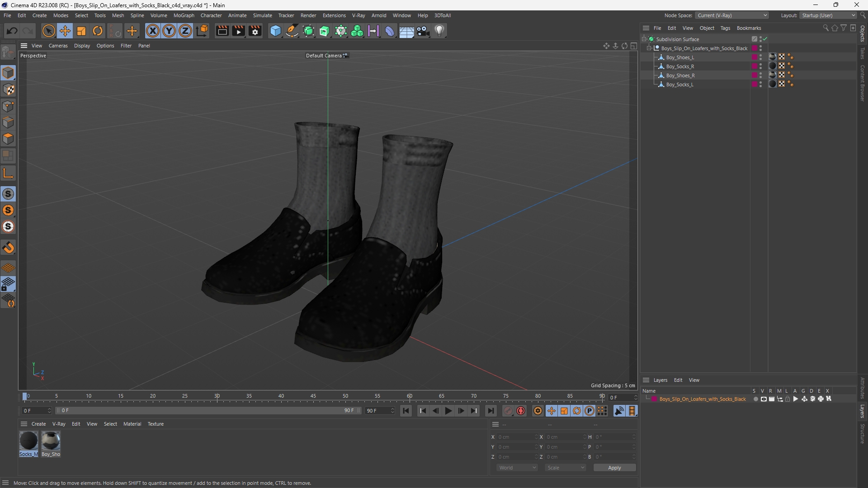The width and height of the screenshot is (868, 488).
Task: Click the Apply button
Action: click(614, 468)
